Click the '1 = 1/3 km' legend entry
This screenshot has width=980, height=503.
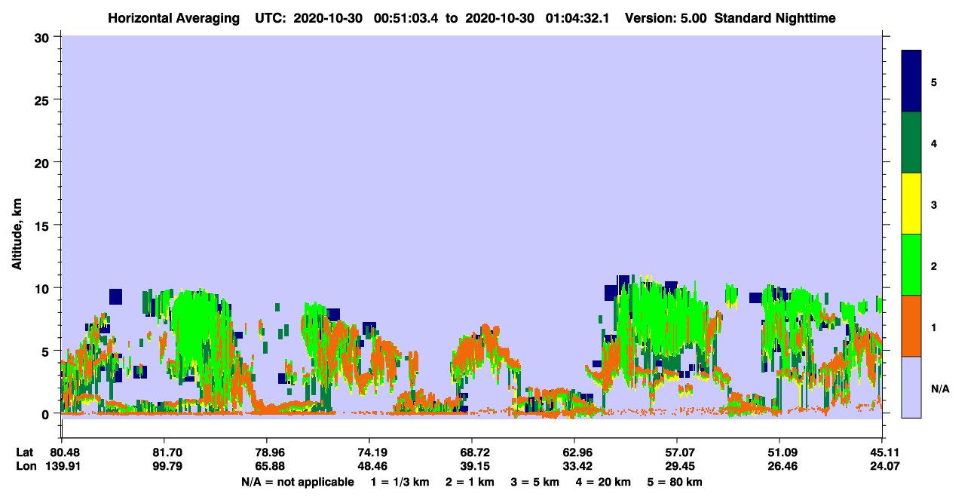point(399,482)
